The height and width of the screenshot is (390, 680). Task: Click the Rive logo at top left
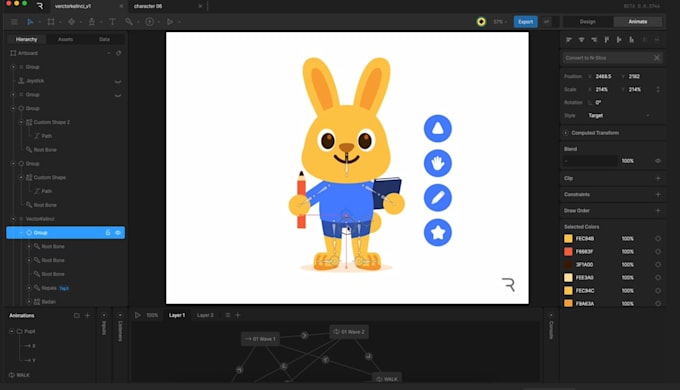click(x=40, y=6)
